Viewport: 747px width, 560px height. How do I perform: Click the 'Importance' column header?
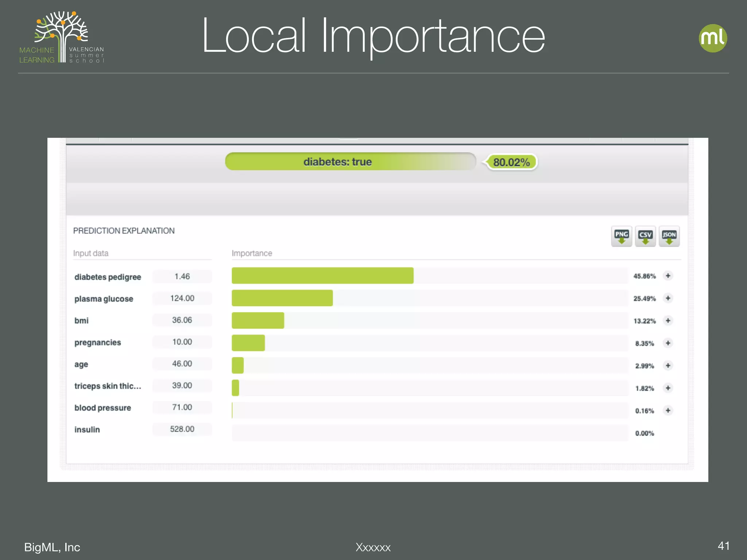252,253
